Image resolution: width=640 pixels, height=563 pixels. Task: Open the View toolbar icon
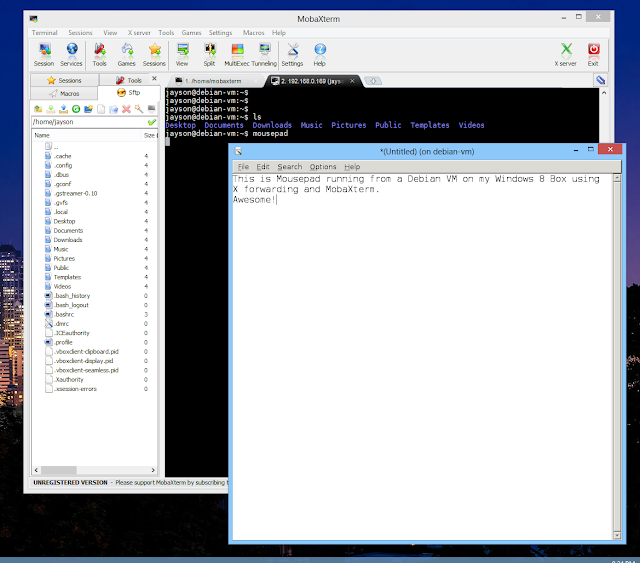pos(182,54)
